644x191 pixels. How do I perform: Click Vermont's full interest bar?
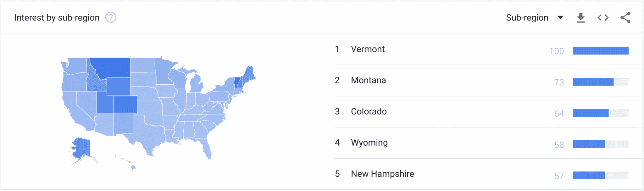click(x=601, y=51)
